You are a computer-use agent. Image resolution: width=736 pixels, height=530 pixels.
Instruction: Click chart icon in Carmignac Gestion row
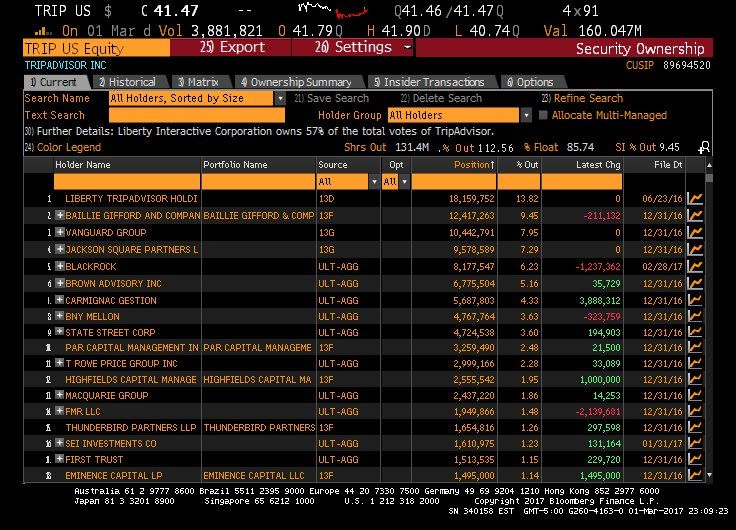click(696, 300)
